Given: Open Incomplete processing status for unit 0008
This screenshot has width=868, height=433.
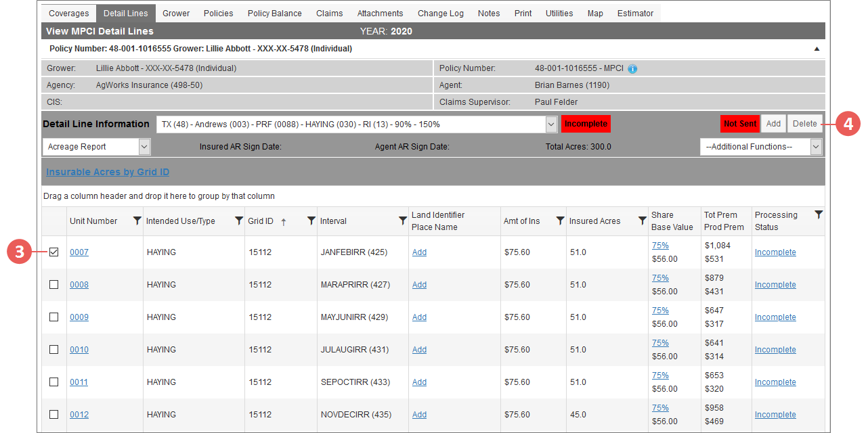Looking at the screenshot, I should pos(775,285).
